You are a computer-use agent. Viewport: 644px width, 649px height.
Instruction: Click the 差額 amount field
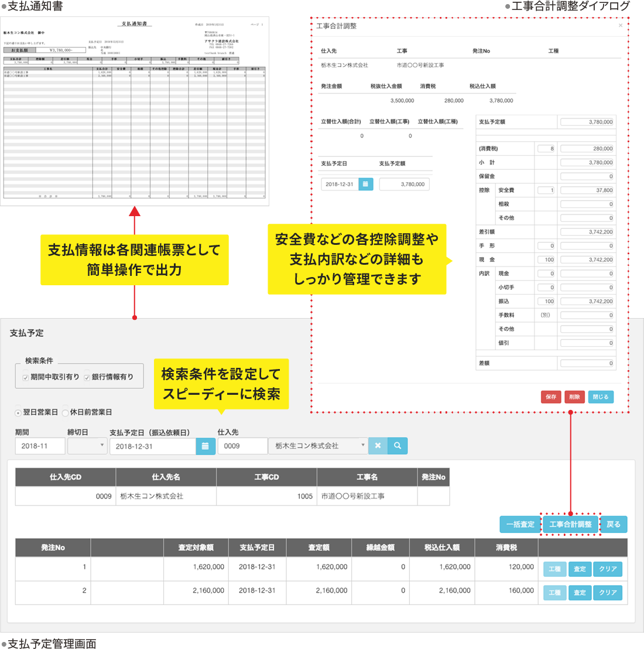(x=587, y=363)
